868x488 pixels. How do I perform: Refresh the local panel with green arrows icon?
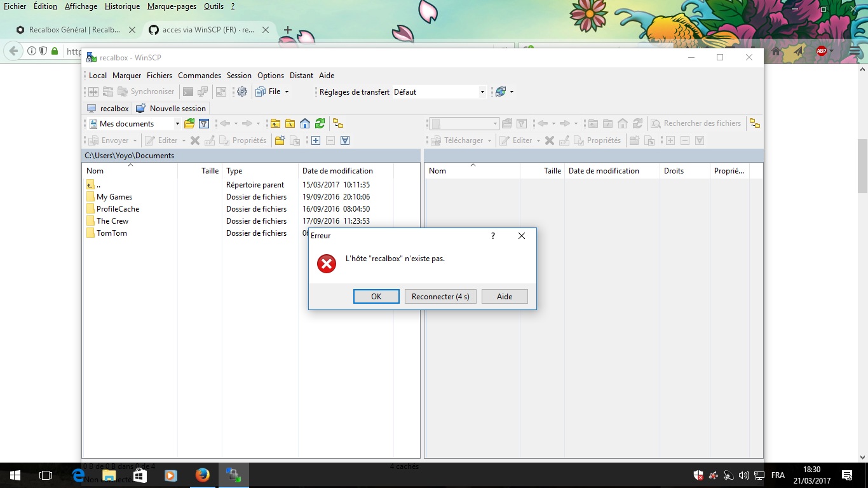[x=320, y=124]
